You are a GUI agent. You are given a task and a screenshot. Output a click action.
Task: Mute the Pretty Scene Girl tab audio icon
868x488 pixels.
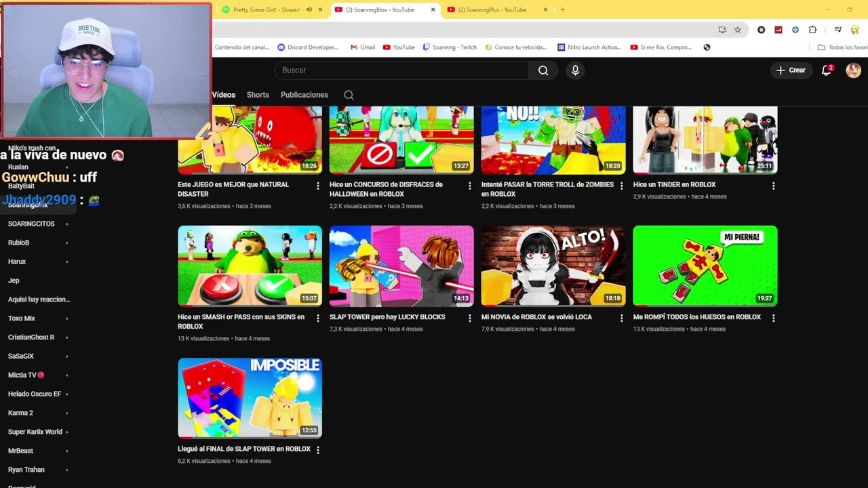(x=309, y=9)
